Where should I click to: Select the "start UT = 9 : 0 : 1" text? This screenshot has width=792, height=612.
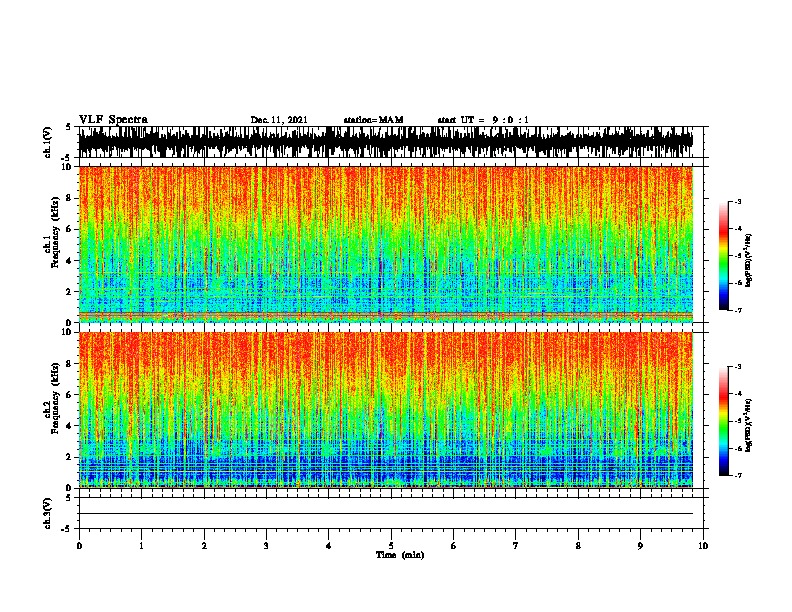click(x=483, y=120)
